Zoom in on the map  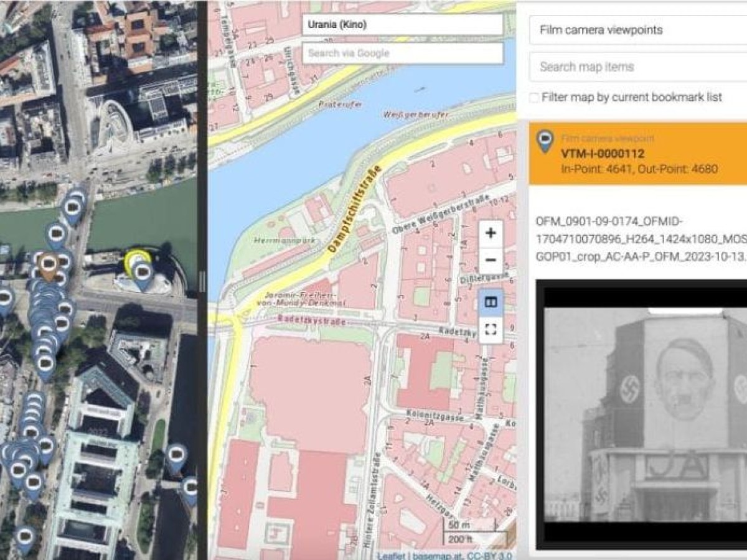tap(491, 233)
